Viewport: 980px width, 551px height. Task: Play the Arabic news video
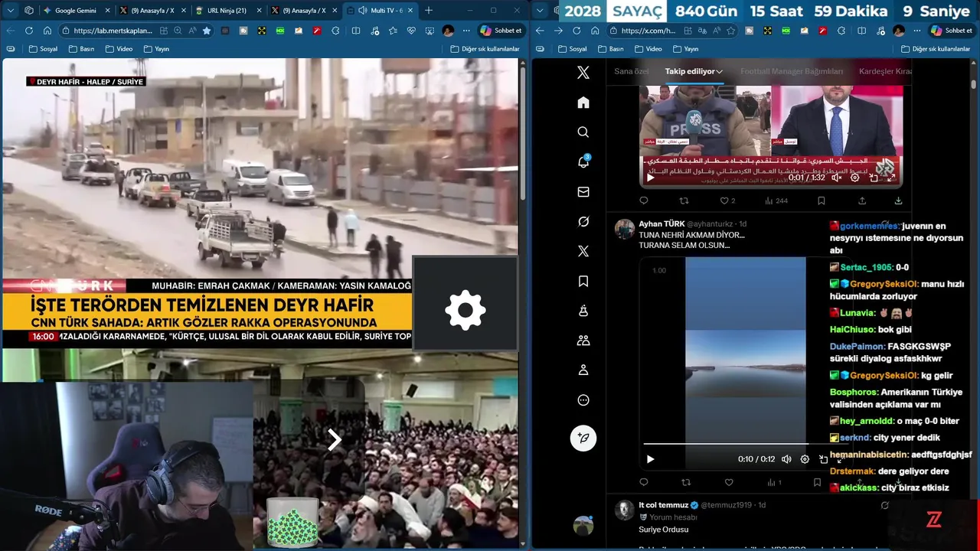pos(650,178)
